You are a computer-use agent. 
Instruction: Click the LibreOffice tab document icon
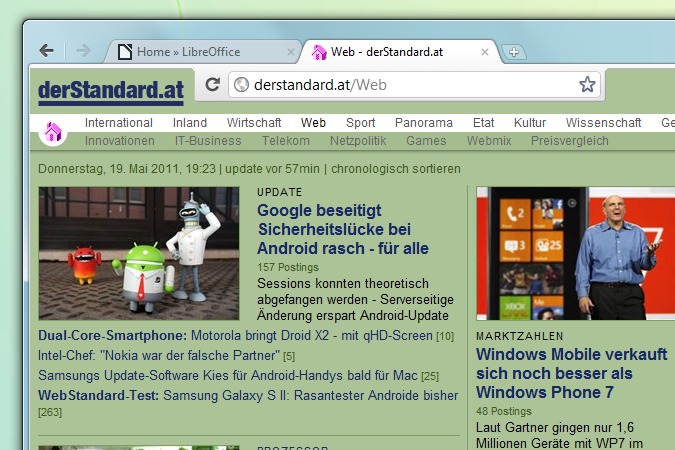coord(125,52)
